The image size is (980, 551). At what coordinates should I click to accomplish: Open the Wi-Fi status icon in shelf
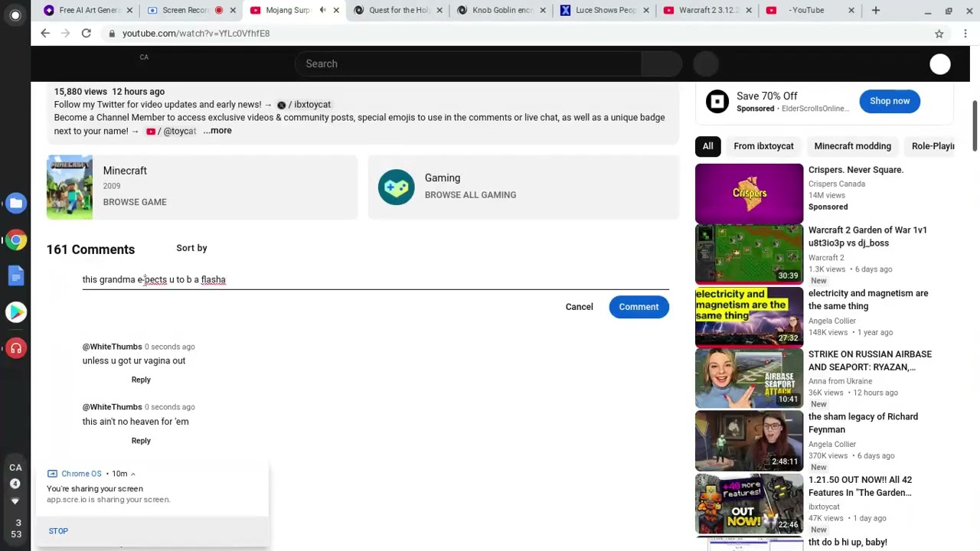click(x=15, y=501)
